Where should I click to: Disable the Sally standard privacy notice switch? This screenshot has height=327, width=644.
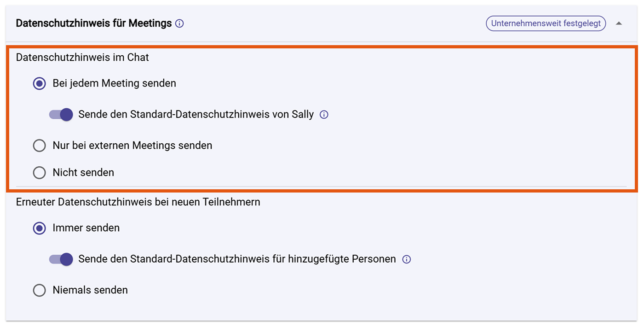(61, 115)
